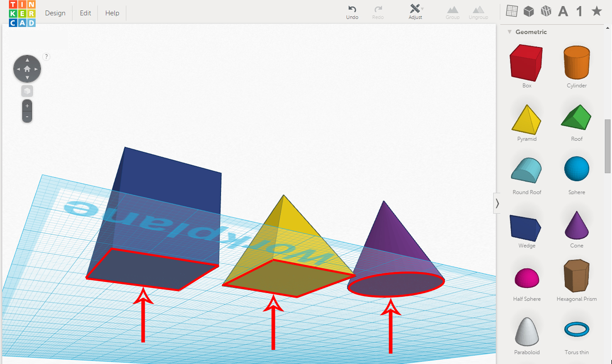The width and height of the screenshot is (612, 364).
Task: Open the Design menu
Action: (x=55, y=13)
